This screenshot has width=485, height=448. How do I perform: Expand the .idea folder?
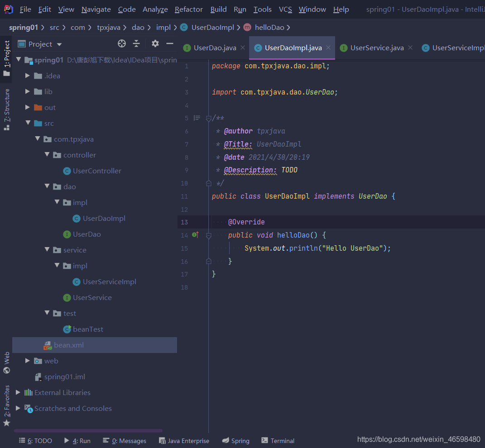28,76
